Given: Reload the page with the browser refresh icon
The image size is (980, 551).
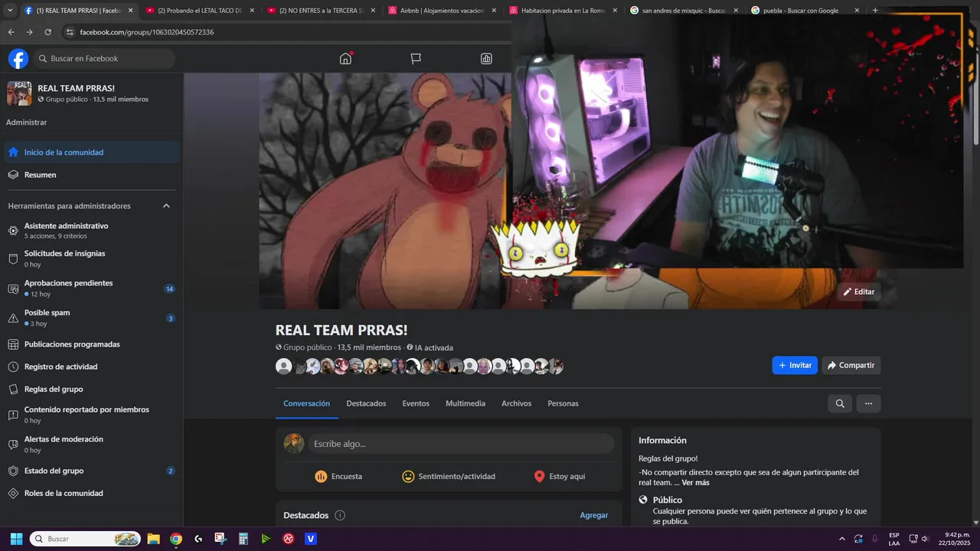Looking at the screenshot, I should tap(48, 32).
